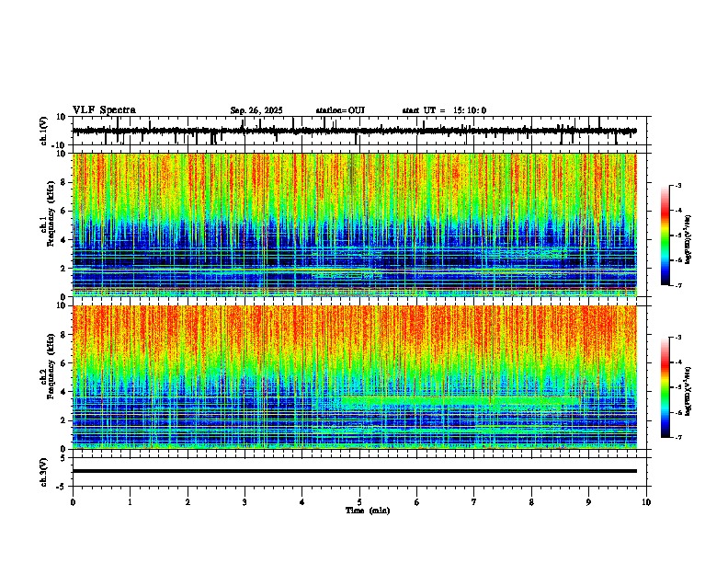This screenshot has width=728, height=563.
Task: Click the time axis tick label '1'
Action: [x=130, y=502]
